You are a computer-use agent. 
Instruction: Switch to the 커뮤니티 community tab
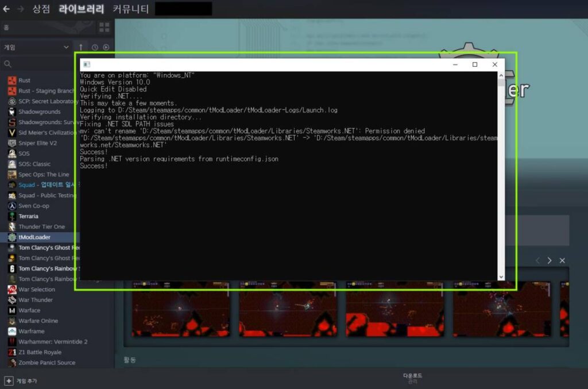click(130, 9)
